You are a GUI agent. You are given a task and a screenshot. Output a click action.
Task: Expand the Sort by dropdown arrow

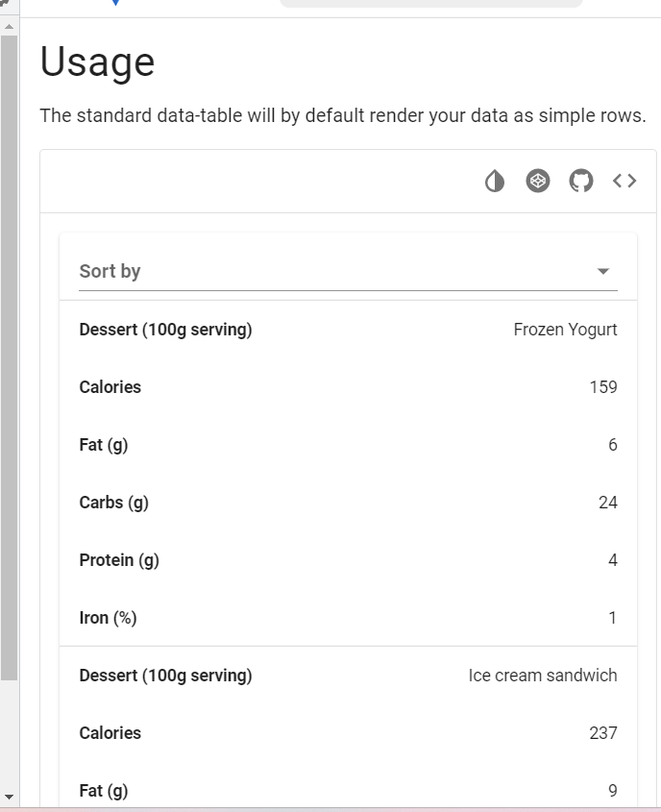tap(603, 271)
